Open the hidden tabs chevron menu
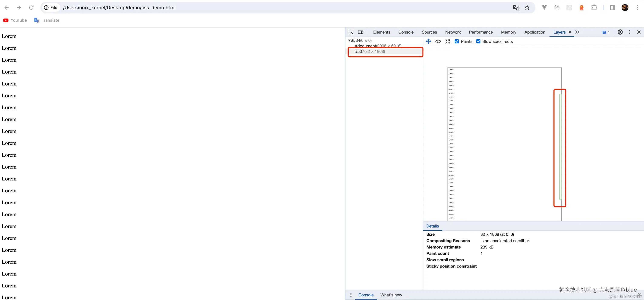 click(x=578, y=32)
